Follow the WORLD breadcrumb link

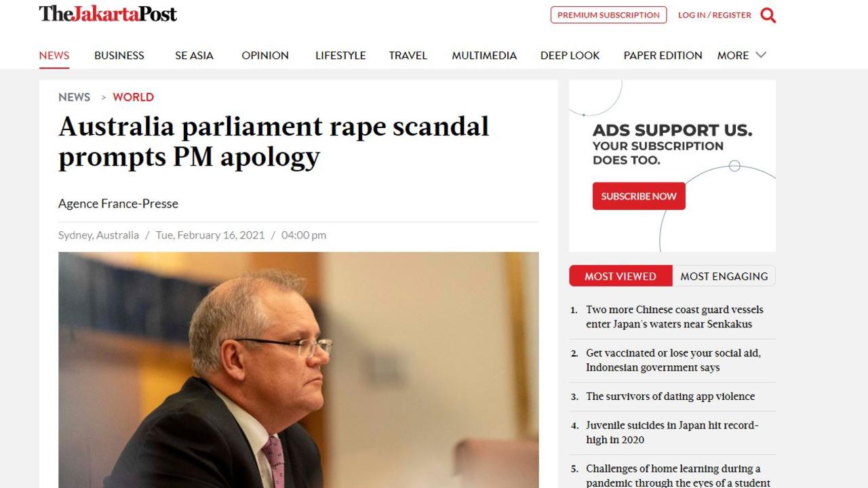tap(133, 97)
